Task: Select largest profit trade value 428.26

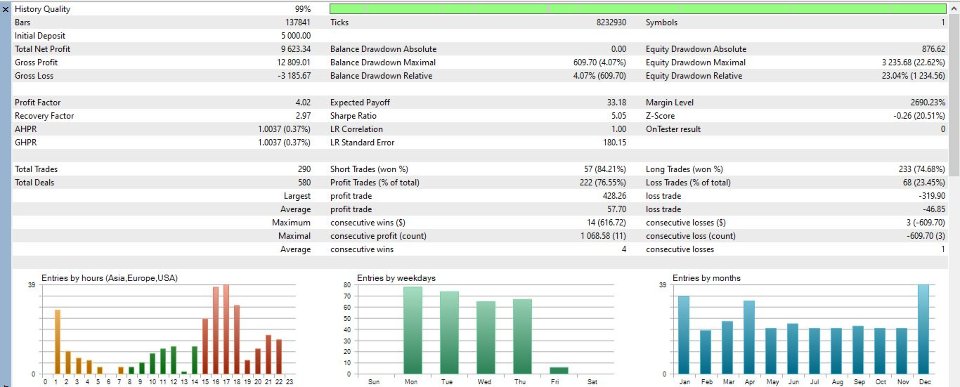Action: [x=615, y=196]
